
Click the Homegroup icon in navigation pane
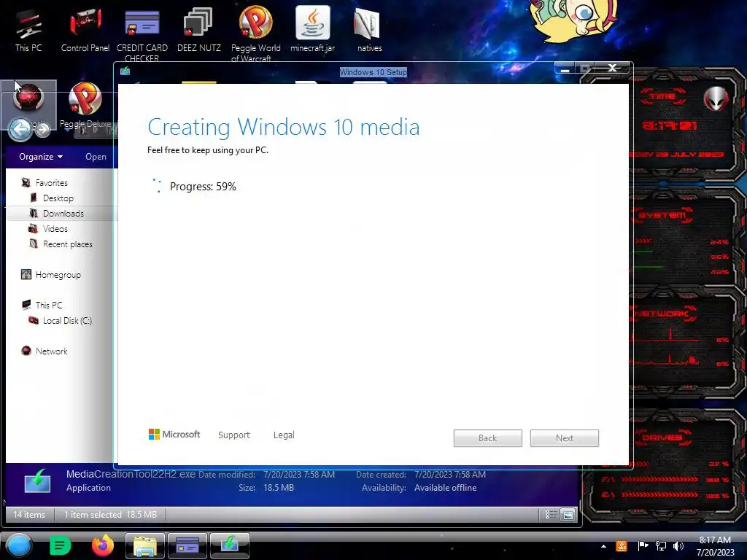pyautogui.click(x=26, y=275)
